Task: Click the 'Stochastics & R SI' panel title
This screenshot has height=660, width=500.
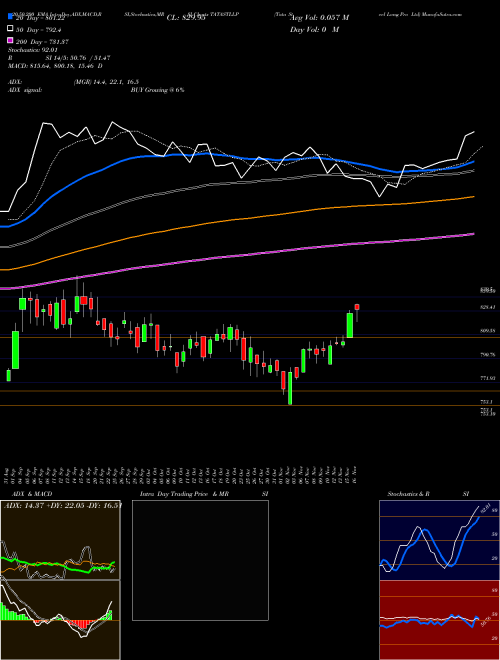Action: coord(428,494)
